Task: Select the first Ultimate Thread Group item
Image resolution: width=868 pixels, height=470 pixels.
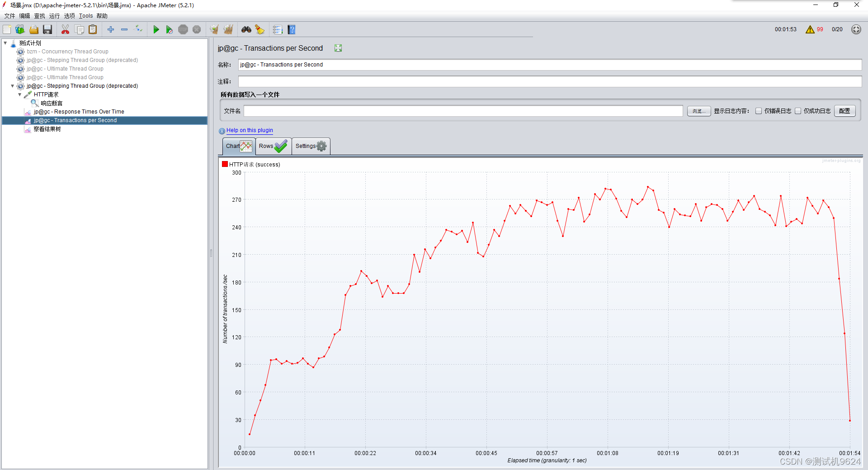Action: point(65,69)
